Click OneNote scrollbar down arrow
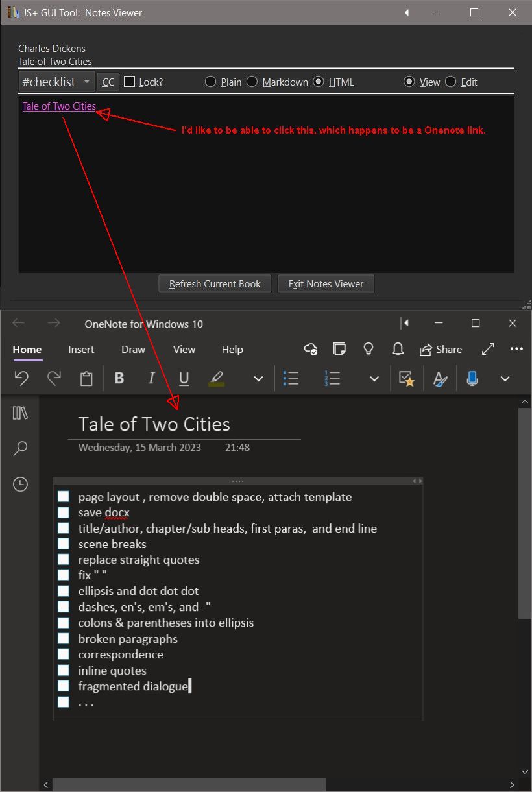Screen dimensions: 532x792 pos(525,772)
